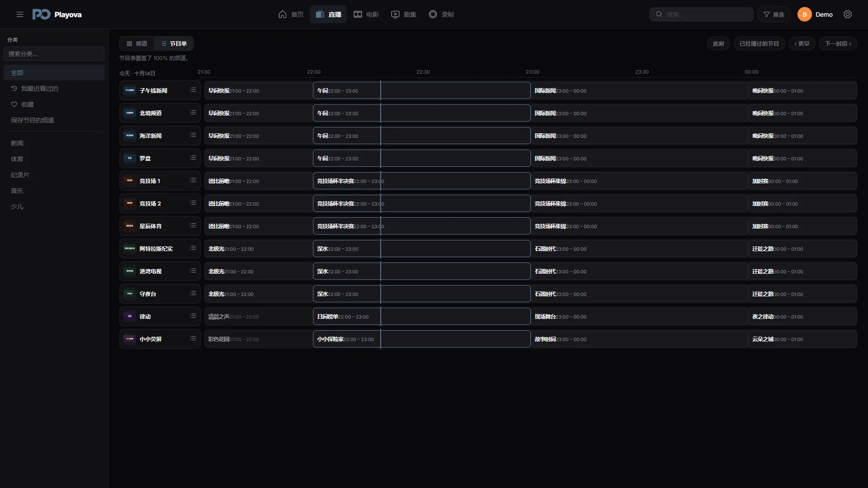Advance to 下一时段 time slot
This screenshot has height=488, width=868.
(838, 43)
